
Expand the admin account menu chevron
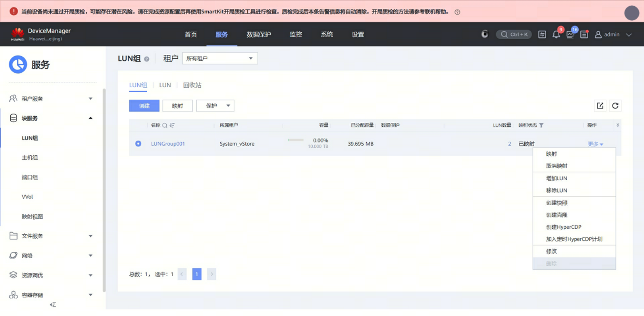[629, 35]
